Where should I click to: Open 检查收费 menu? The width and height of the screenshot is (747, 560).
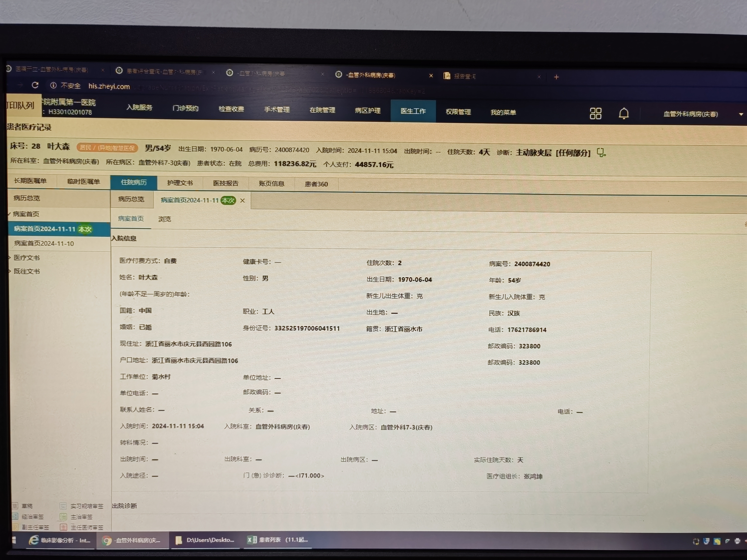(x=231, y=109)
